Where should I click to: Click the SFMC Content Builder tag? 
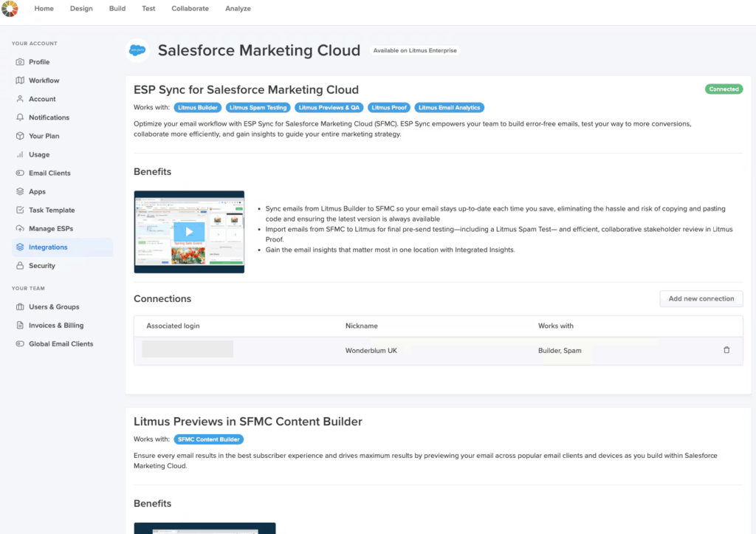pyautogui.click(x=209, y=439)
